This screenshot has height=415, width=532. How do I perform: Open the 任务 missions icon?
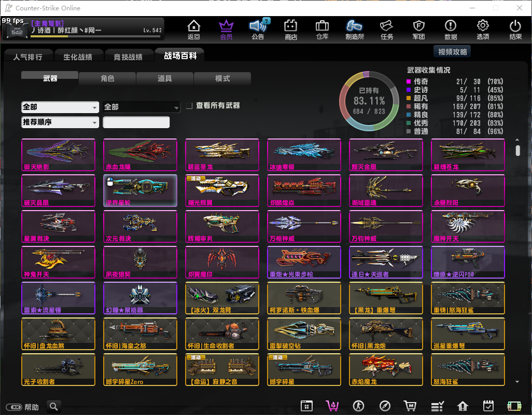point(387,29)
